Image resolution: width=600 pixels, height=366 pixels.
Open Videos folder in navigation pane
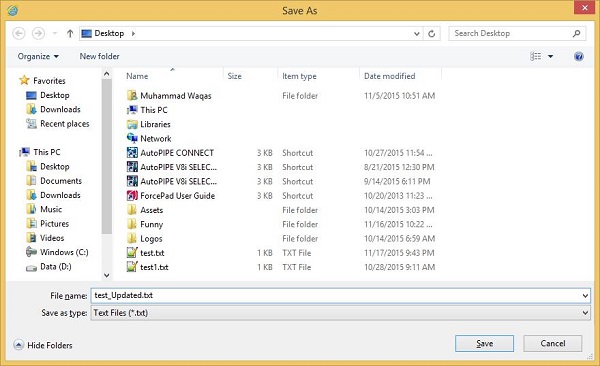[x=52, y=238]
